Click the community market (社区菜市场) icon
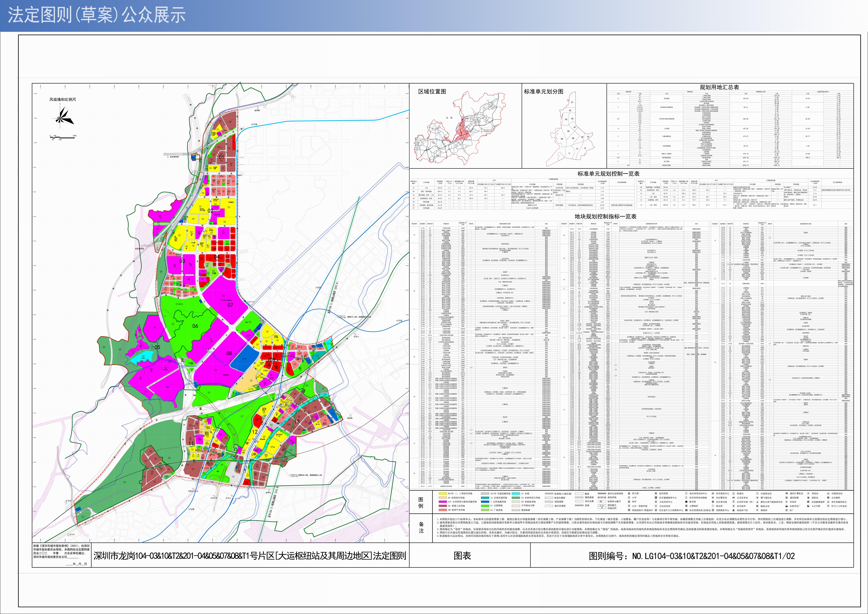The image size is (868, 614). (x=713, y=502)
